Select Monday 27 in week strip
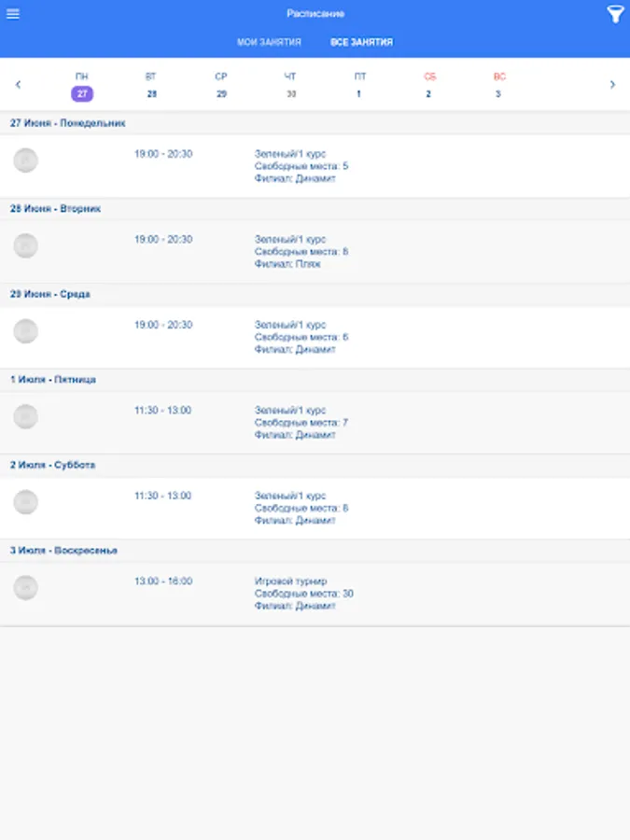The image size is (630, 840). [x=82, y=86]
